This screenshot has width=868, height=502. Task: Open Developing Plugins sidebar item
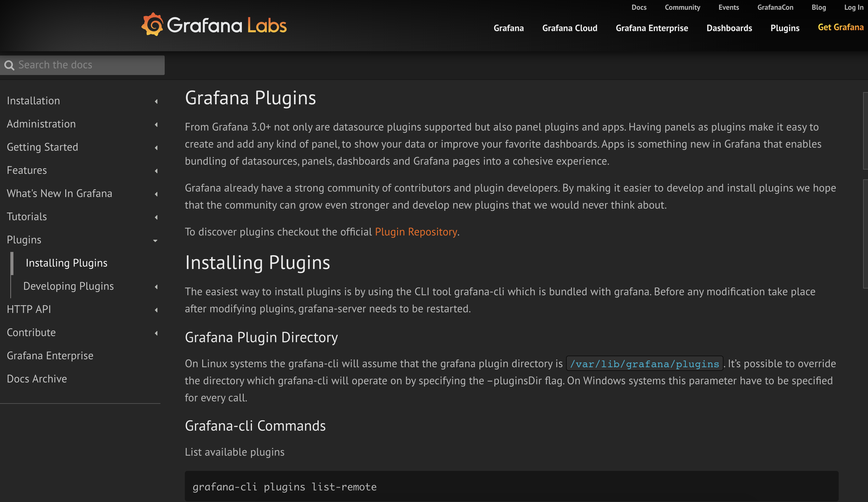coord(69,286)
